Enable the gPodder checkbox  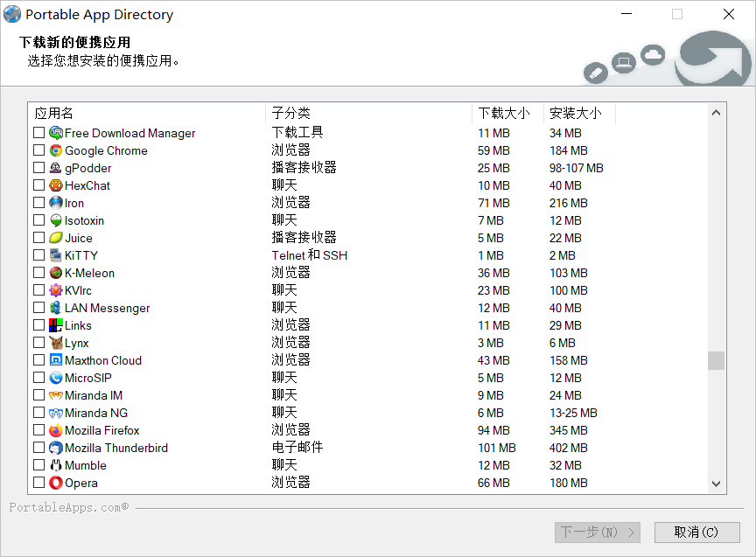(x=39, y=167)
